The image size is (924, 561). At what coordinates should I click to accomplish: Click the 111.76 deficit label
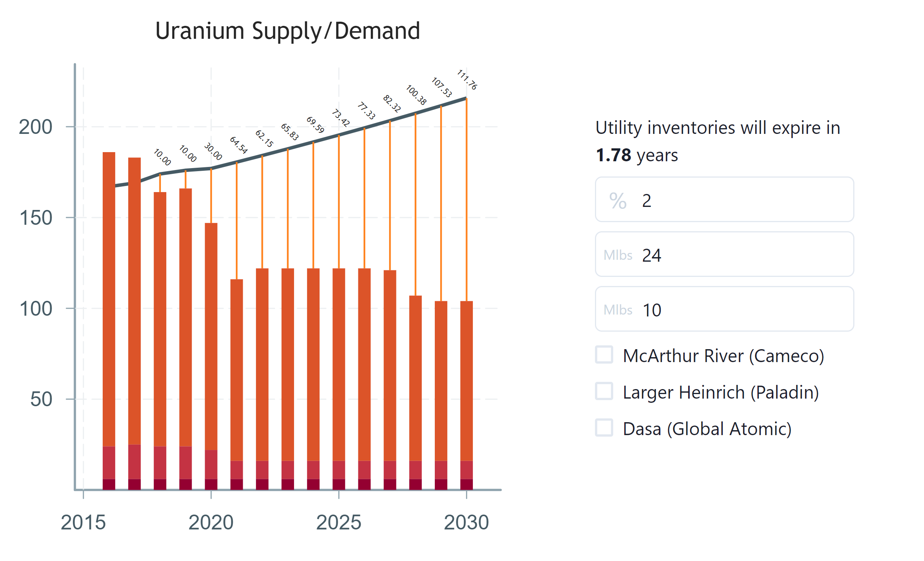coord(467,80)
